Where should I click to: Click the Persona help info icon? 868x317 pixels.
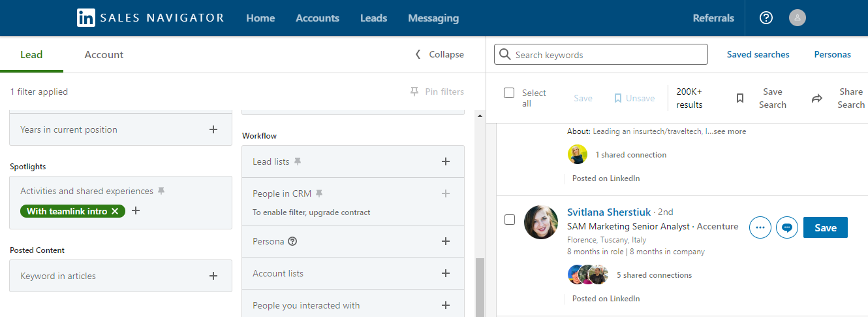tap(292, 241)
